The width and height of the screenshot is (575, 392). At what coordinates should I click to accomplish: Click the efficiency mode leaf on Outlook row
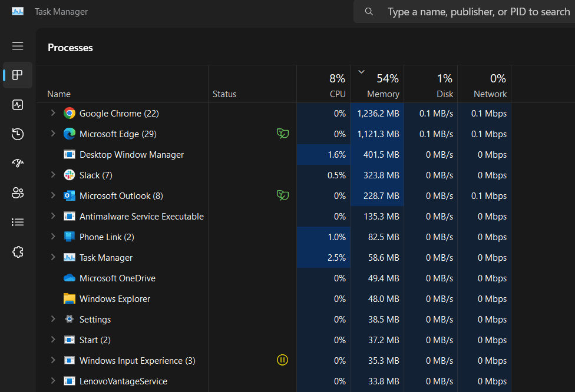point(282,195)
